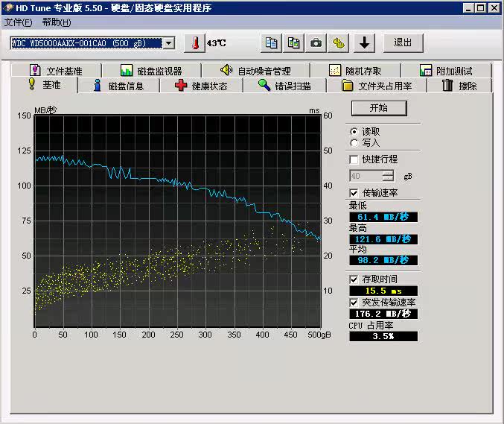Switch to the 文件夹占用率 tab
This screenshot has width=504, height=424.
tap(377, 86)
